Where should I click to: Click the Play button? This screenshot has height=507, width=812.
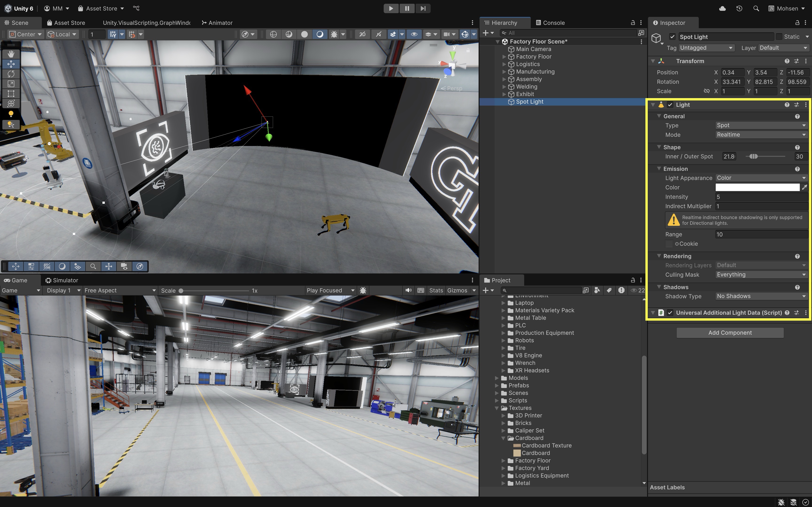click(x=391, y=8)
